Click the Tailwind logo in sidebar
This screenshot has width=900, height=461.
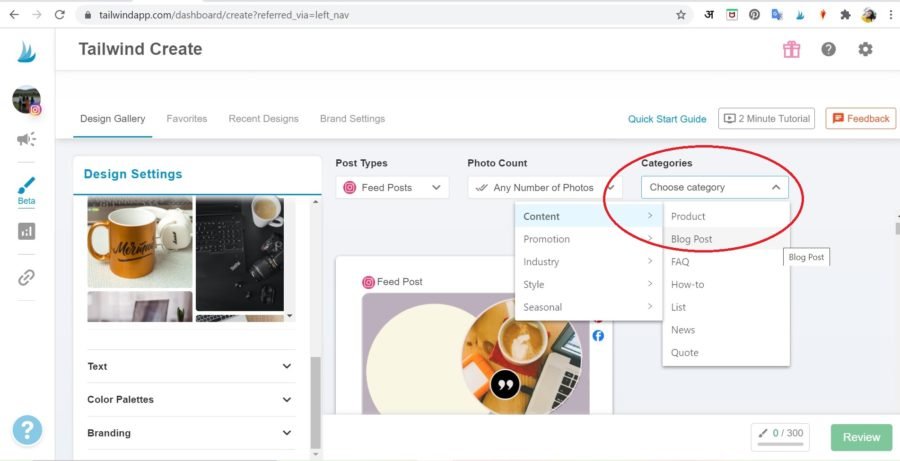(x=26, y=51)
